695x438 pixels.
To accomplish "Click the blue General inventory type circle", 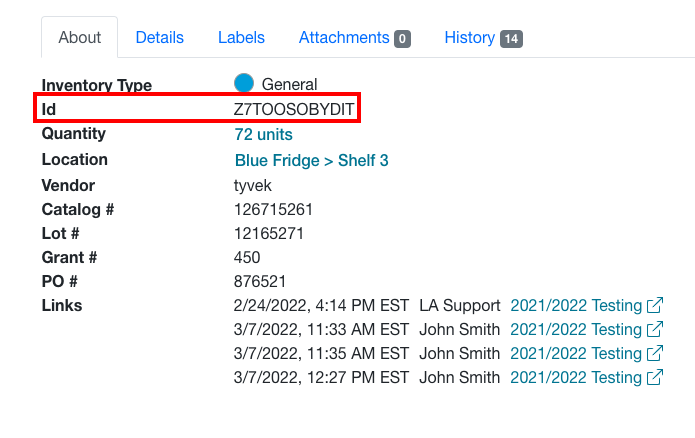I will tap(244, 84).
